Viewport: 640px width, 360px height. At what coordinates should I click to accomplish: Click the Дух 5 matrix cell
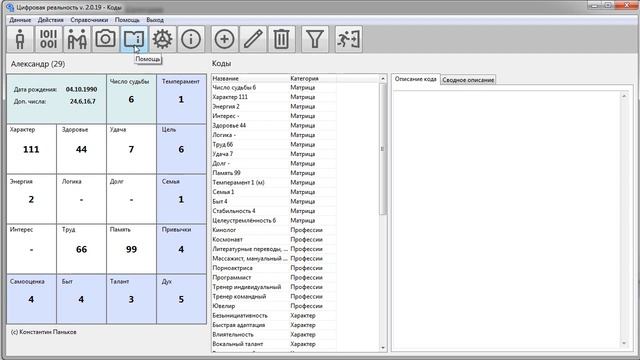181,299
